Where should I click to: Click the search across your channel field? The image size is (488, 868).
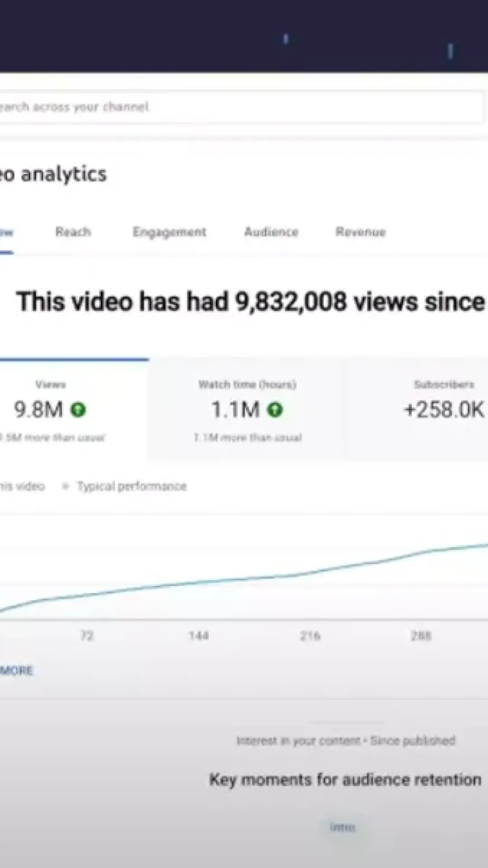242,107
